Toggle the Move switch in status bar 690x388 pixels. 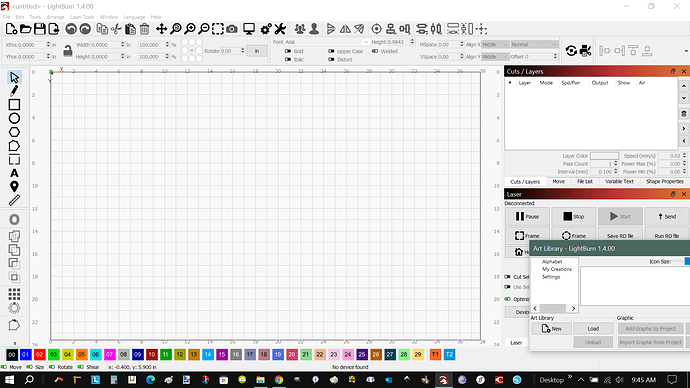[4, 367]
